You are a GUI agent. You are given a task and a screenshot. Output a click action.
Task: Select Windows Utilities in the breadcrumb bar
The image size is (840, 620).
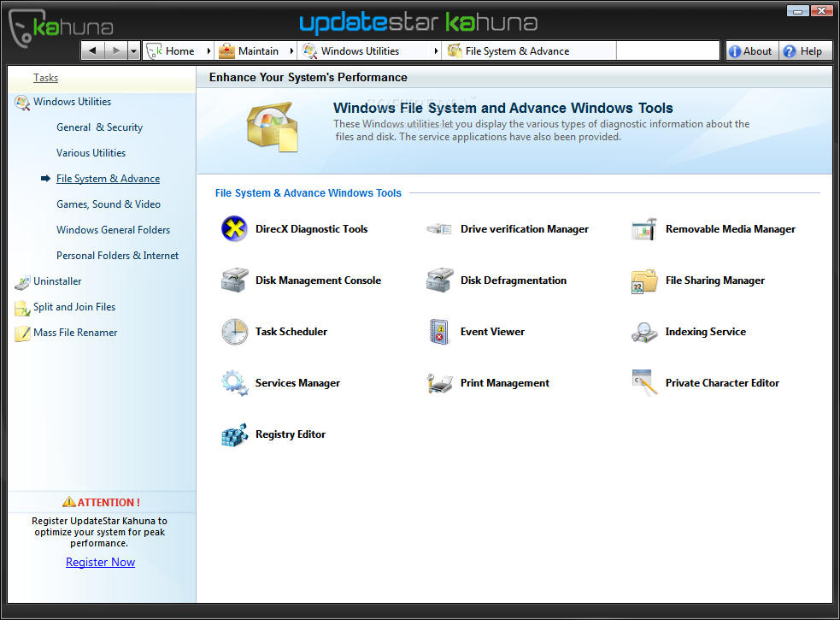click(x=360, y=51)
